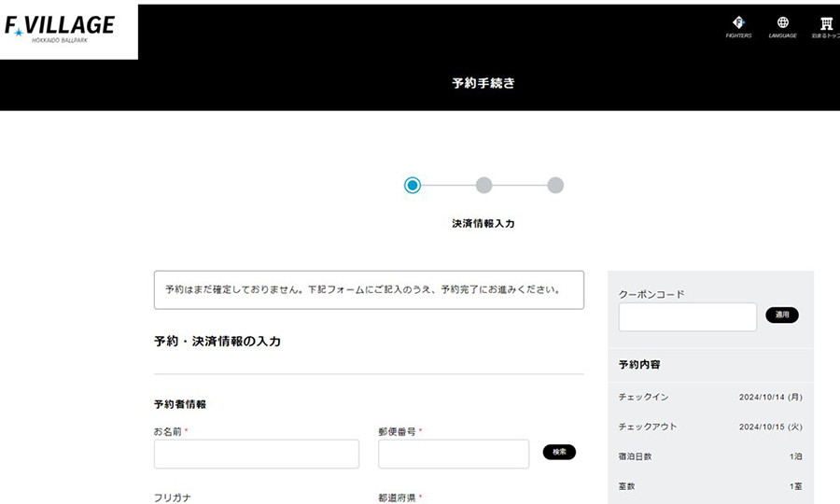Click the 適用 coupon apply button

782,315
